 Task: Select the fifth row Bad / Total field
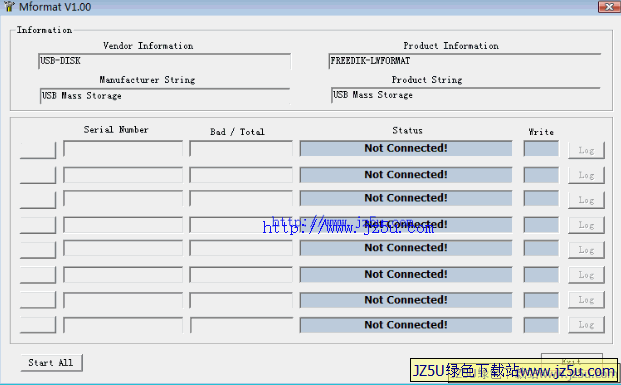pyautogui.click(x=241, y=248)
